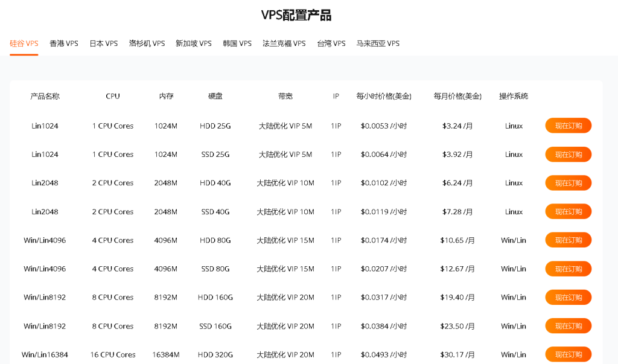Show the 韩国 VPS plans tab

point(237,43)
